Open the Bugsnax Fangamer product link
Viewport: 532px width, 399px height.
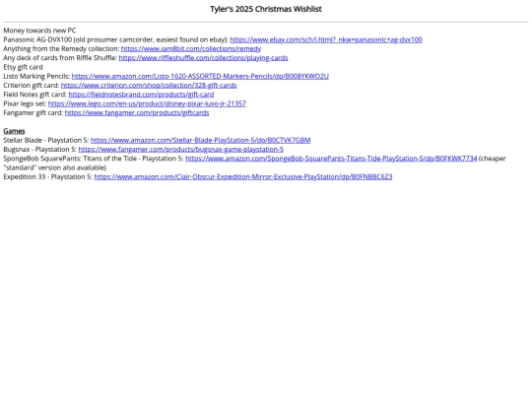181,150
